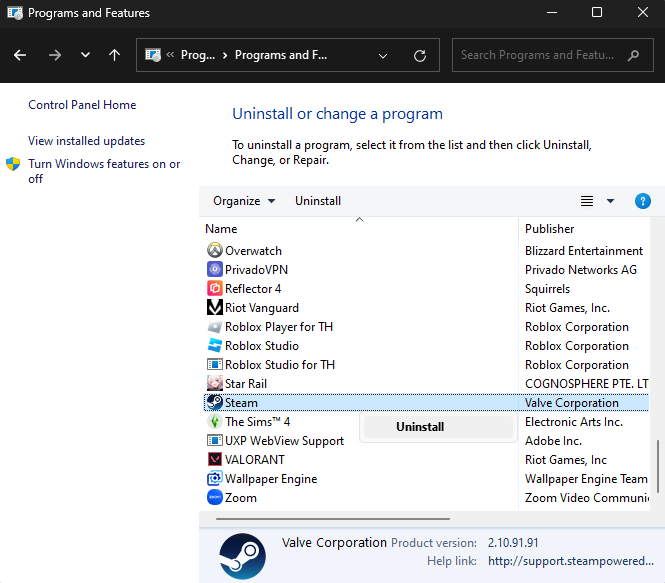Expand the view options dropdown arrow
This screenshot has width=665, height=583.
pos(610,201)
